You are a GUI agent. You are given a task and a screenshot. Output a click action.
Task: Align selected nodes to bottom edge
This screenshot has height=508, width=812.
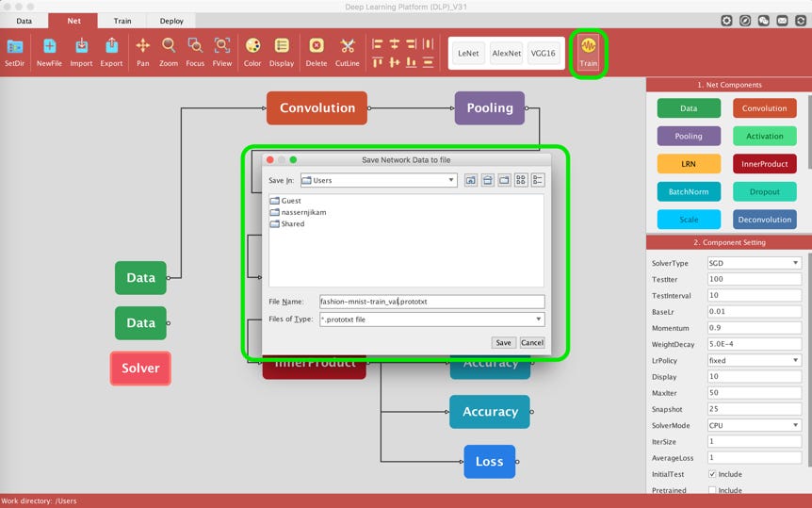tap(411, 62)
